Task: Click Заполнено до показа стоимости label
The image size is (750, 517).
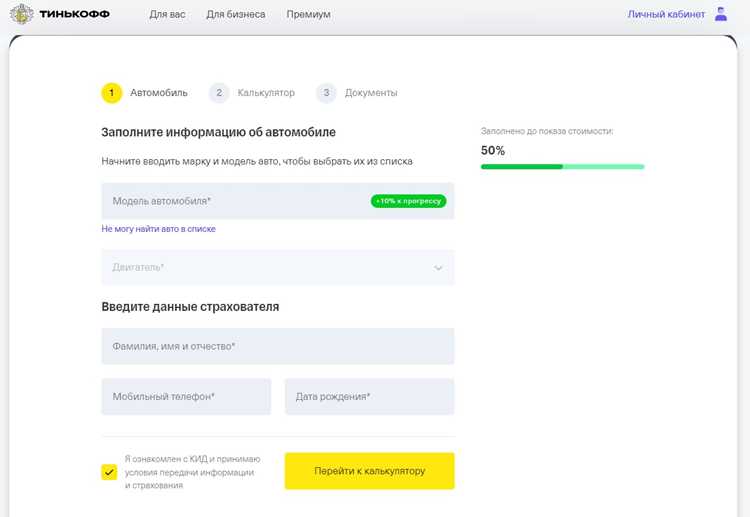Action: 547,131
